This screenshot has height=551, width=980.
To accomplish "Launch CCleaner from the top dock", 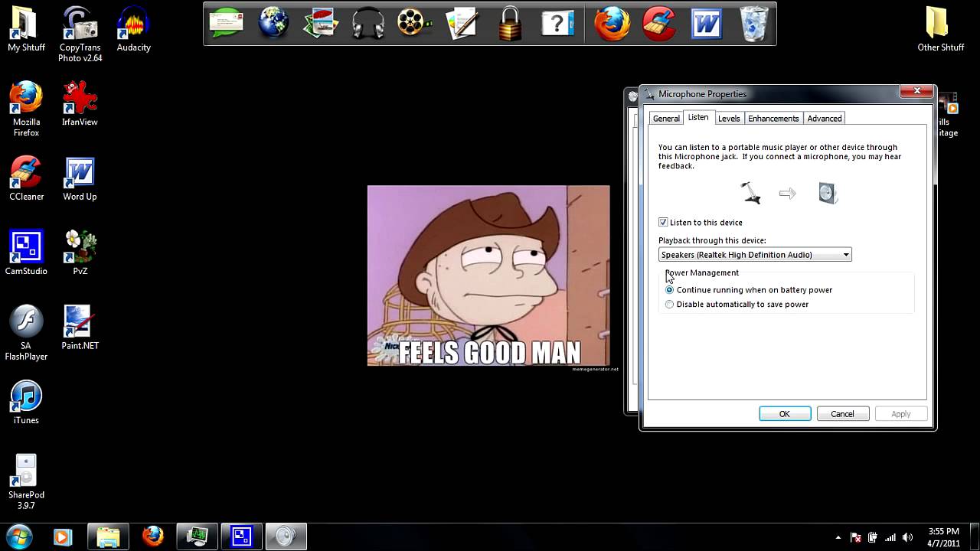I will (659, 23).
